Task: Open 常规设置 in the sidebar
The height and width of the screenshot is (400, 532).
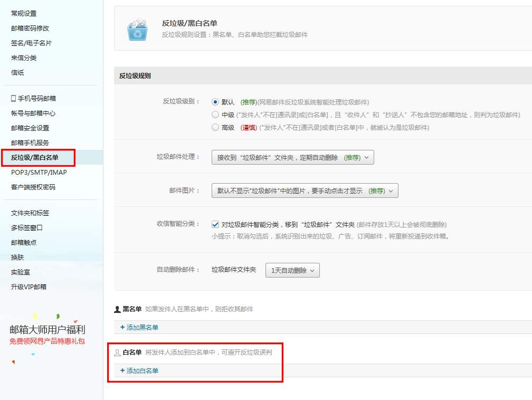Action: tap(24, 13)
